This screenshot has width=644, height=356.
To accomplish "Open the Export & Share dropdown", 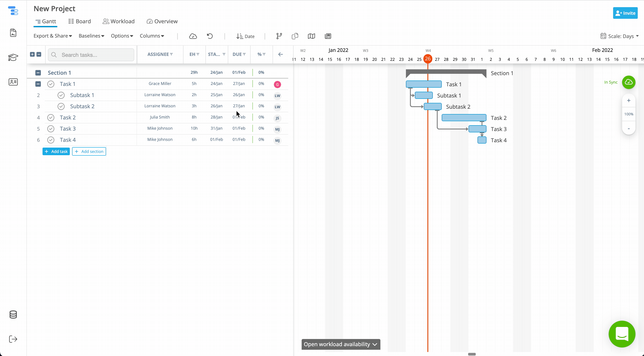I will tap(53, 36).
